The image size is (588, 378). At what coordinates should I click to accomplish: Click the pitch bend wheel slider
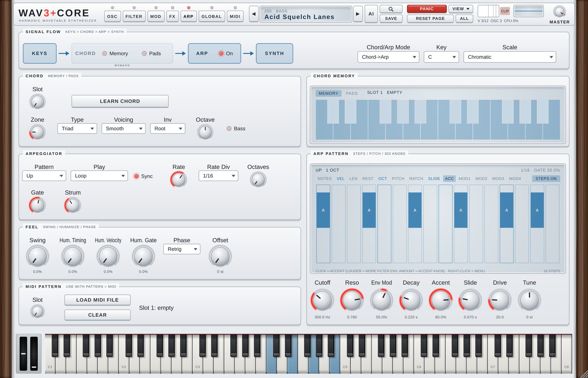click(x=24, y=354)
